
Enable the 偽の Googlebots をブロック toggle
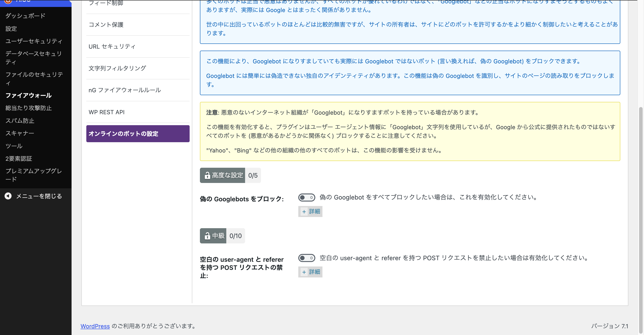click(x=307, y=197)
